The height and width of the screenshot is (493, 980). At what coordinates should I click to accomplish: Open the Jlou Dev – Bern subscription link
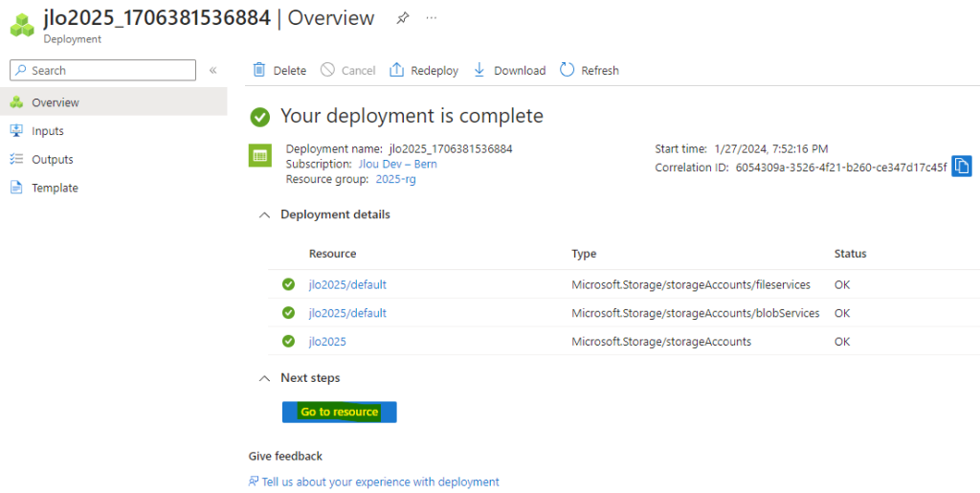(x=397, y=165)
